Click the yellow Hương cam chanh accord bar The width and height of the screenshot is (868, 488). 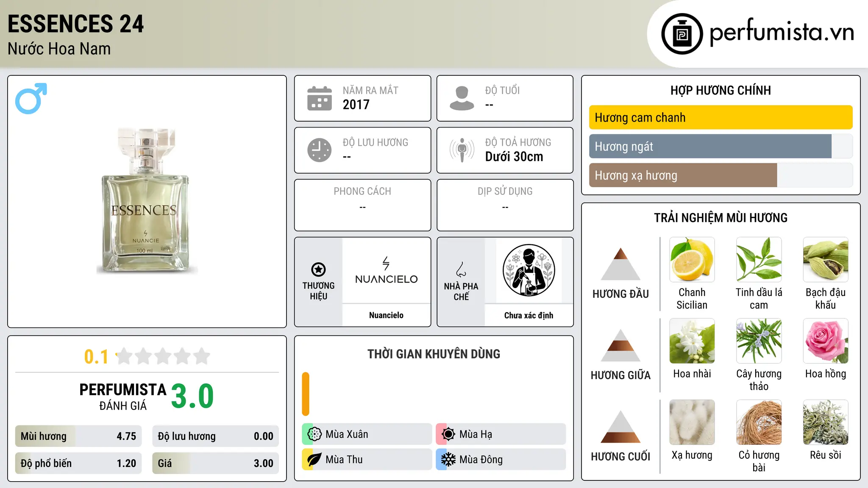pyautogui.click(x=721, y=117)
